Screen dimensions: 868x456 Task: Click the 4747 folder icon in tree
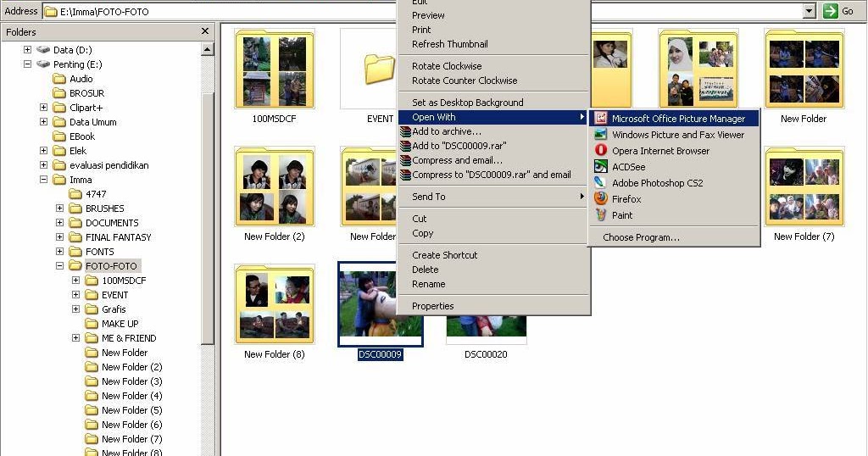pyautogui.click(x=75, y=194)
